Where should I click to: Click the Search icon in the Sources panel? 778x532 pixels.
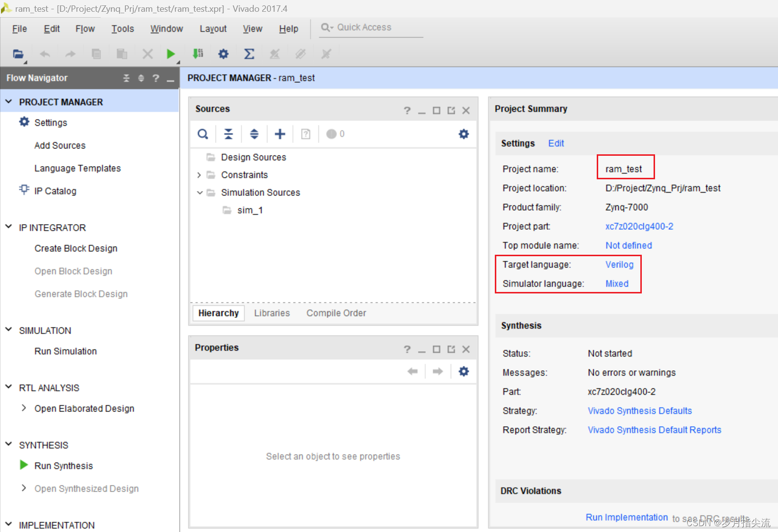(x=203, y=134)
